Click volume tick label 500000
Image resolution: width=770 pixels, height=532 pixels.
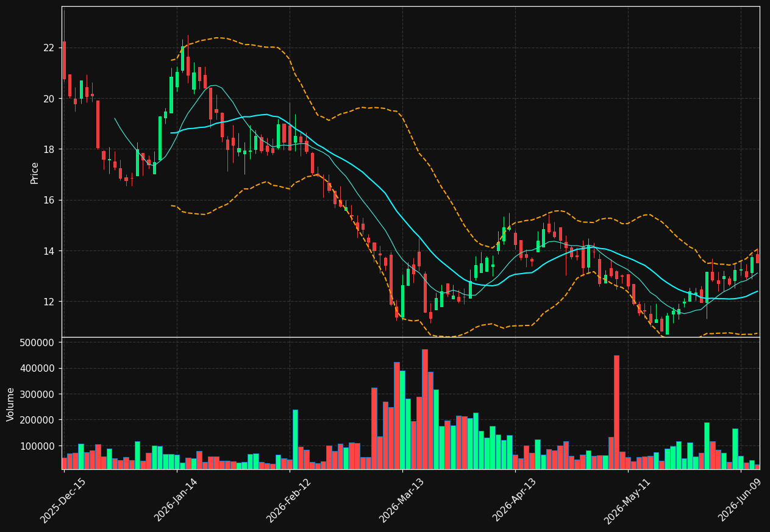pos(38,342)
